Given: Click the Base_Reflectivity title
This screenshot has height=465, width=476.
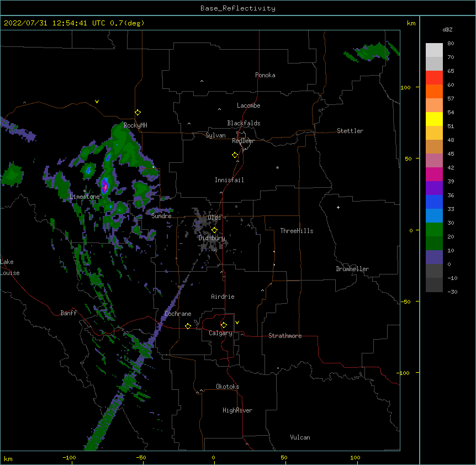Looking at the screenshot, I should click(238, 8).
